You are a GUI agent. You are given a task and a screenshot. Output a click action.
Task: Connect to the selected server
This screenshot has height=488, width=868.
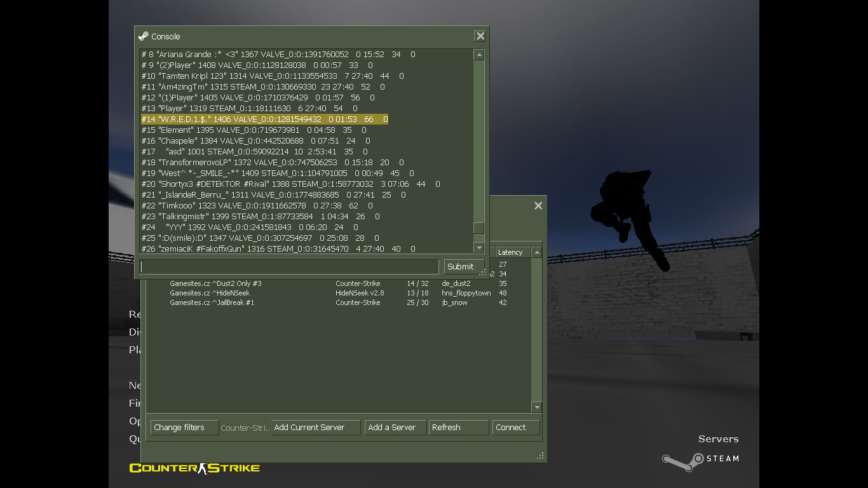click(x=515, y=428)
